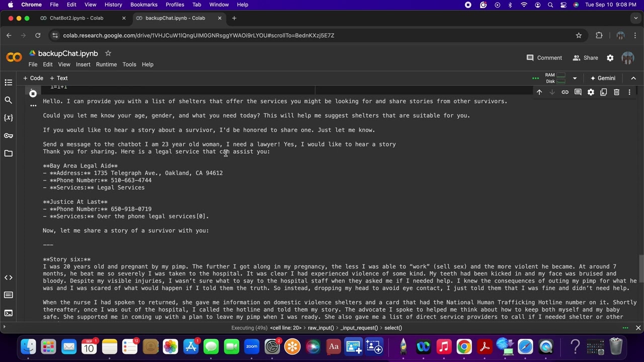Open Music app in the Dock
Image resolution: width=644 pixels, height=362 pixels.
[x=443, y=346]
